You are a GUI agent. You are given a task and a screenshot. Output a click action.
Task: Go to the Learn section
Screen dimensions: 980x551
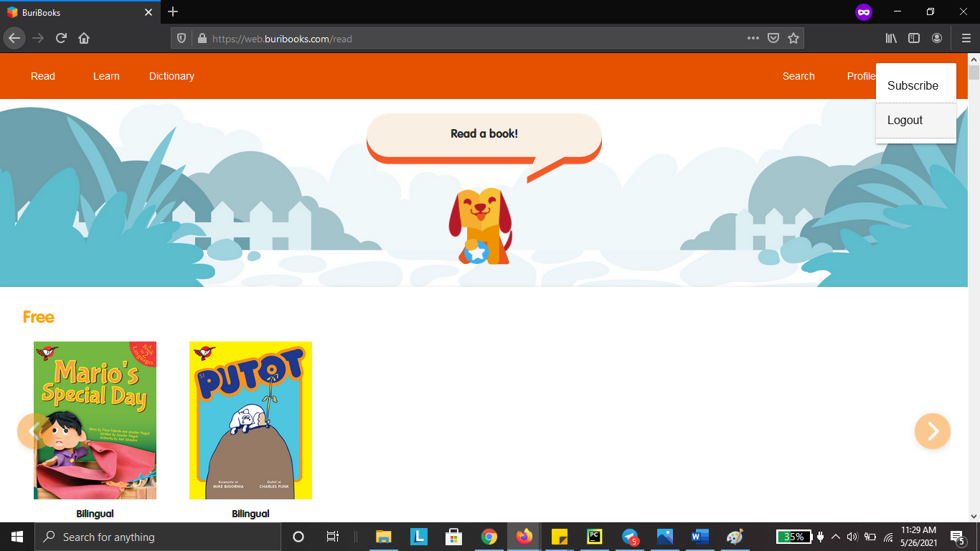106,76
